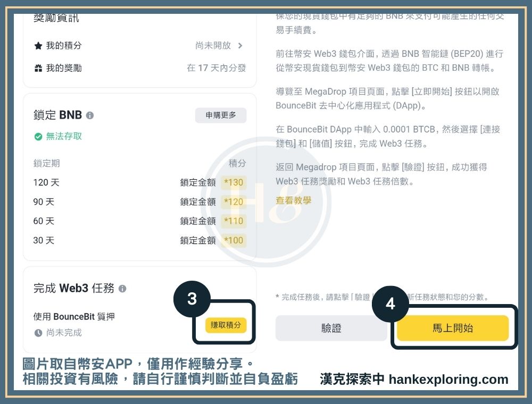Image resolution: width=532 pixels, height=404 pixels.
Task: Select the 在 17 天內分發 text
Action: pyautogui.click(x=217, y=68)
